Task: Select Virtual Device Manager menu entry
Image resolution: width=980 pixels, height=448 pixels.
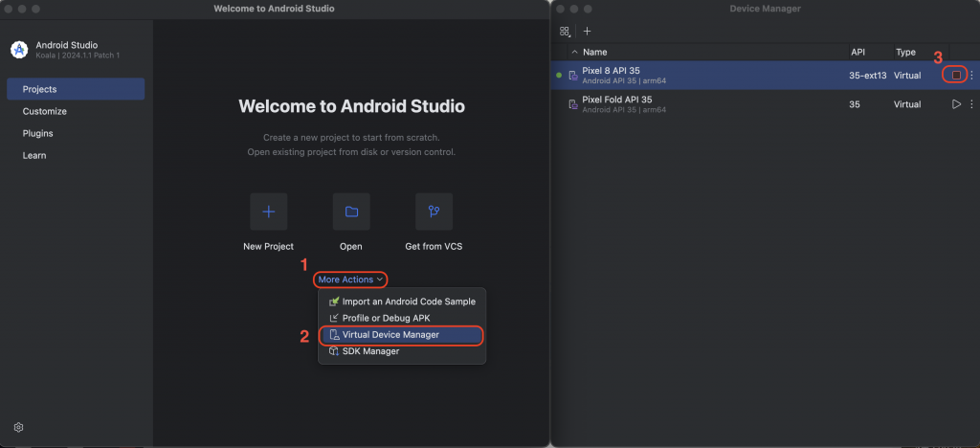Action: [401, 335]
